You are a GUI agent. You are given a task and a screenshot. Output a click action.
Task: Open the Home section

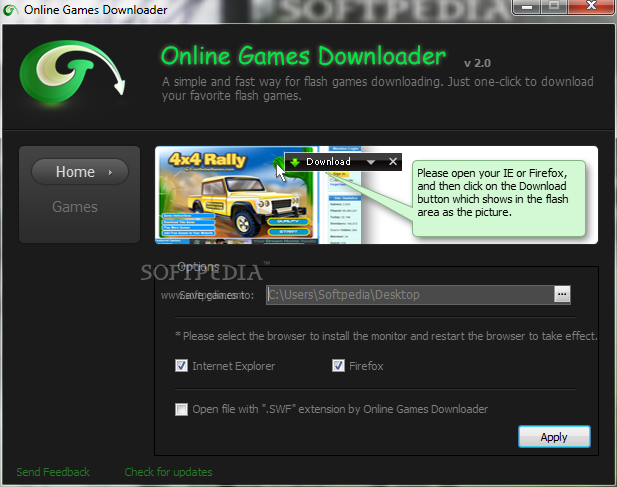[x=80, y=172]
